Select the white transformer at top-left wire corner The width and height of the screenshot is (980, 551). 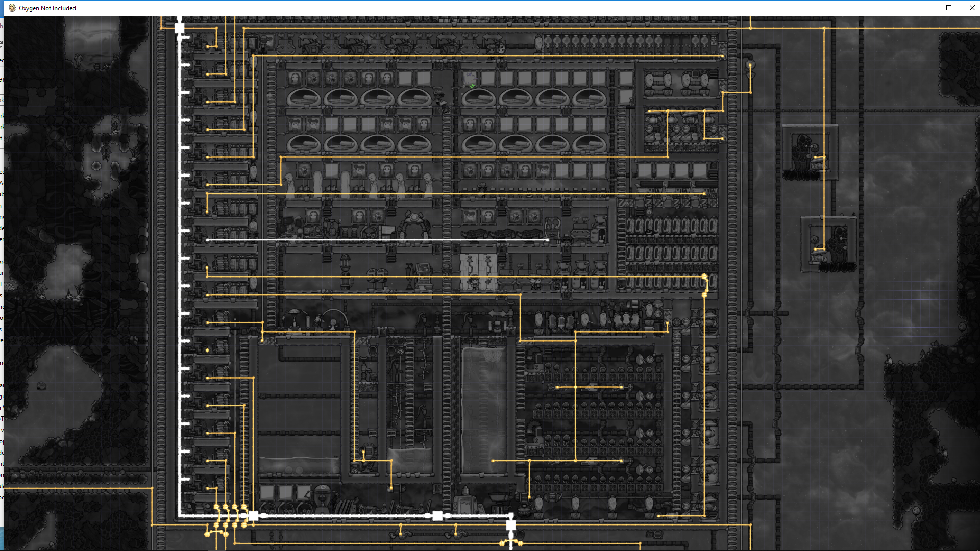[179, 28]
